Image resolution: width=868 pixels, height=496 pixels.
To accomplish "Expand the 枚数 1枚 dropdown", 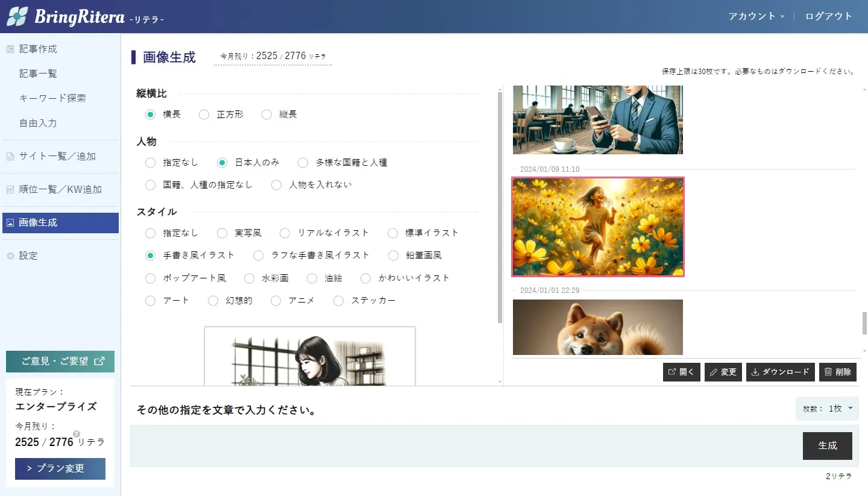I will [827, 409].
